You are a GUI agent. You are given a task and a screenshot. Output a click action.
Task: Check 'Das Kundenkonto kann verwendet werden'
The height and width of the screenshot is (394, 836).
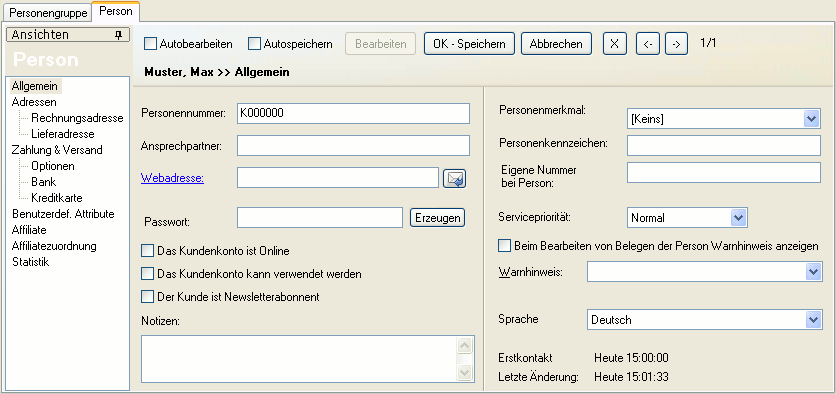tap(147, 274)
